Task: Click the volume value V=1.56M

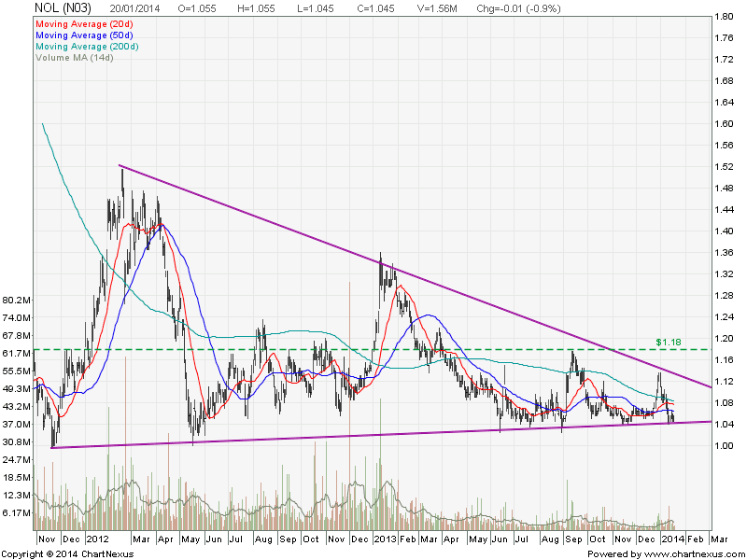Action: tap(437, 8)
